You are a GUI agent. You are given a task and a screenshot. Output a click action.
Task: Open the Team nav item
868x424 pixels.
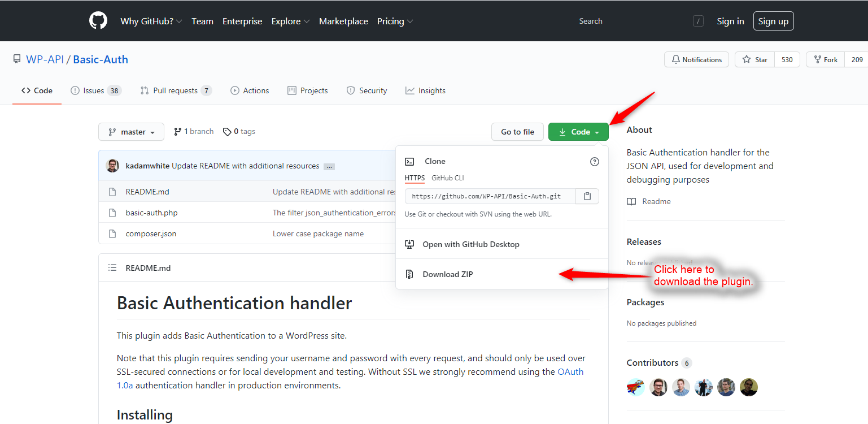click(x=202, y=21)
